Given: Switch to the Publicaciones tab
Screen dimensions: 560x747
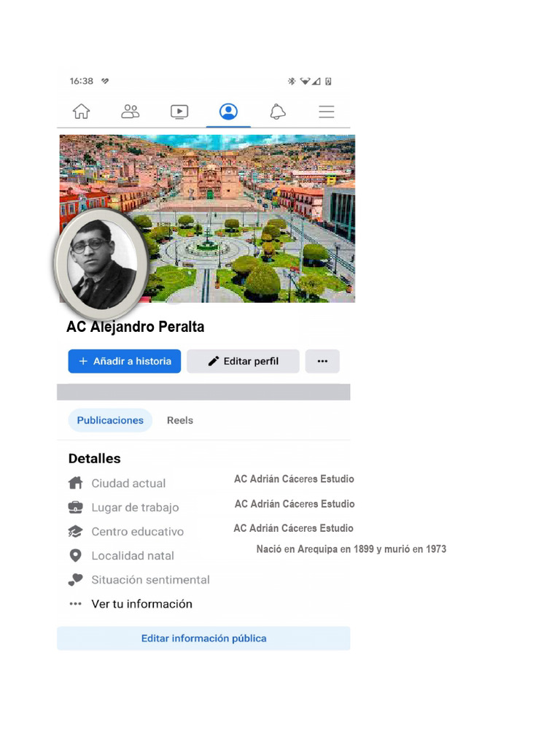Looking at the screenshot, I should click(110, 420).
